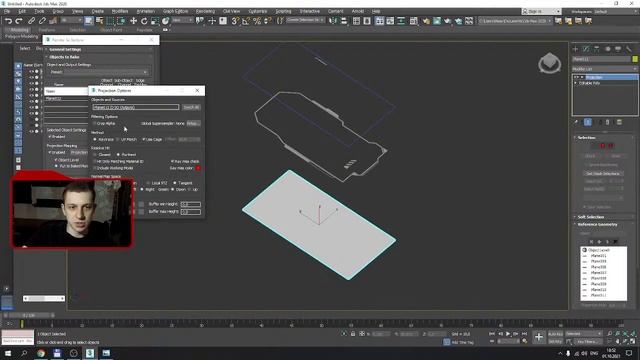Open the Utilities wrench panel icon
This screenshot has height=360, width=640.
tap(629, 49)
